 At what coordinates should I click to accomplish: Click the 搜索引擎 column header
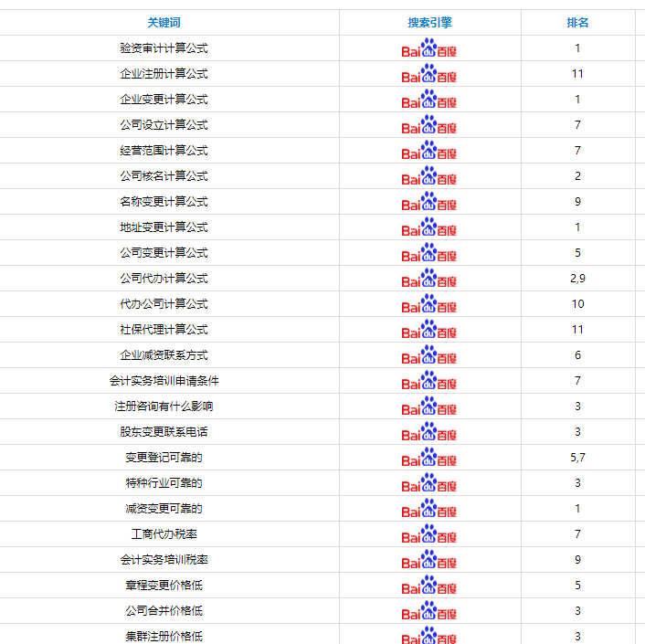(x=430, y=22)
